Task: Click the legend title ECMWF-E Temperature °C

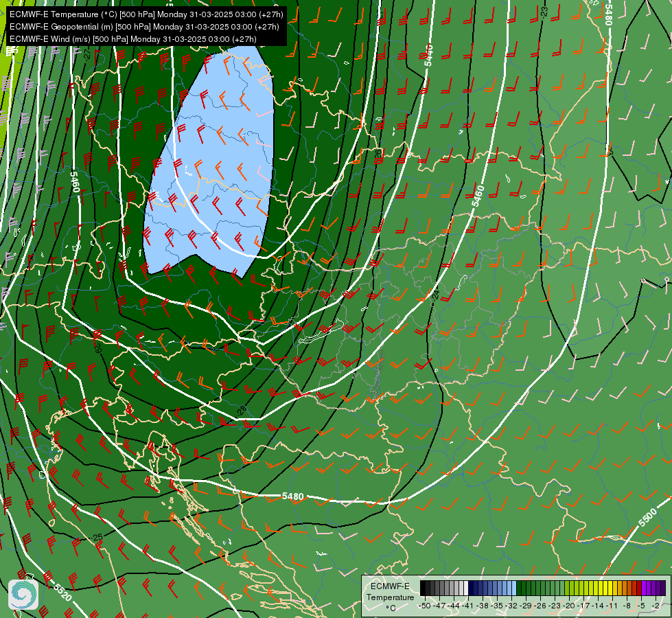Action: click(x=390, y=597)
